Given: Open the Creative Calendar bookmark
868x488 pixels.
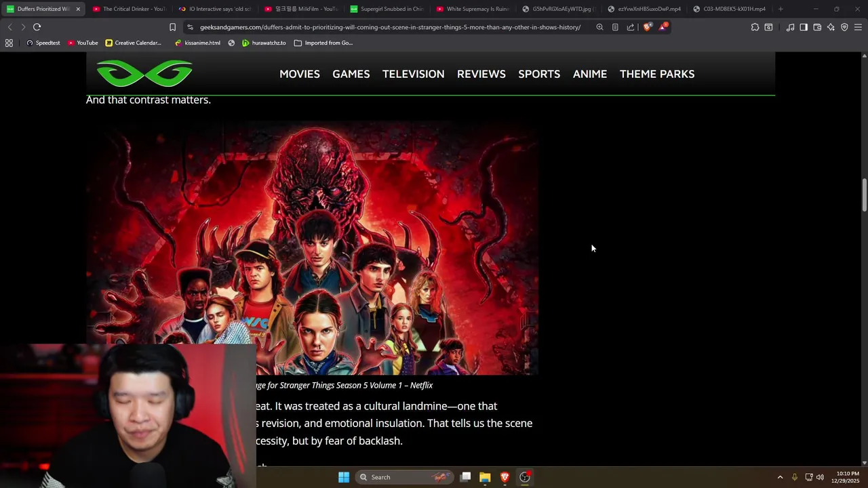Looking at the screenshot, I should point(133,43).
